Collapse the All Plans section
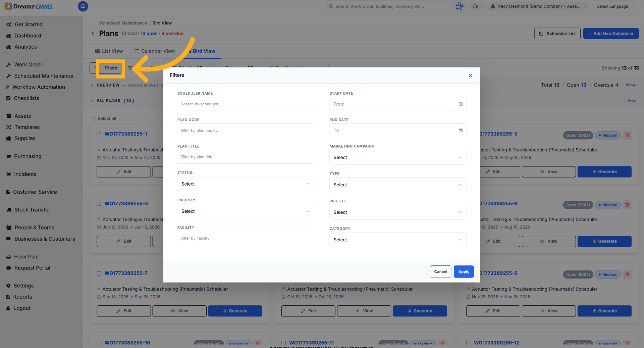Screen dimensions: 644x348 pos(92,101)
